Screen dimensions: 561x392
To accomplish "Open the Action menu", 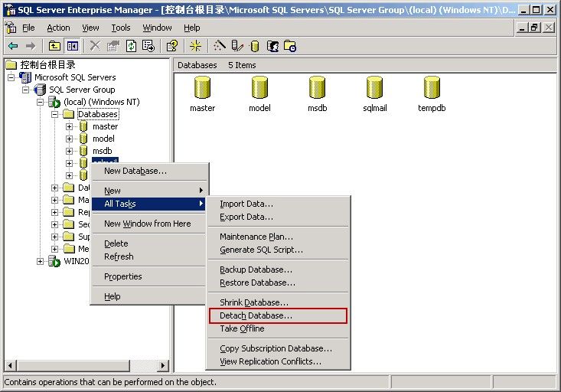I will pyautogui.click(x=58, y=28).
